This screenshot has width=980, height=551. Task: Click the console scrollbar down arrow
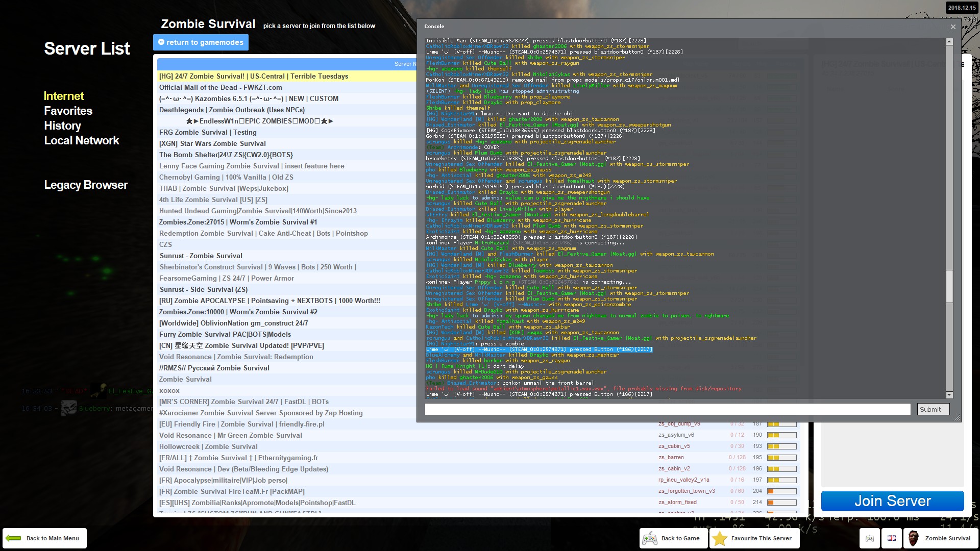coord(949,395)
